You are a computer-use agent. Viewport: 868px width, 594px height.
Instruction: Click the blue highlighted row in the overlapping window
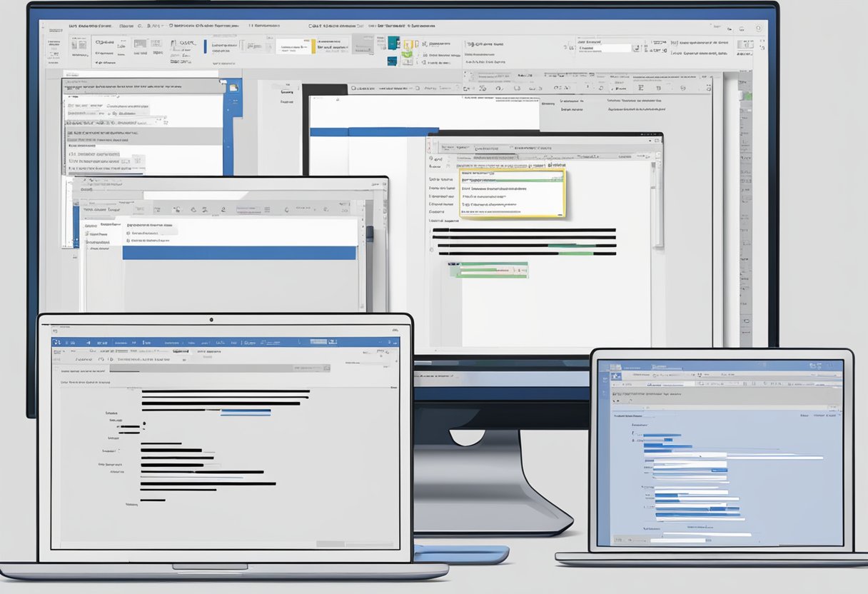(239, 253)
